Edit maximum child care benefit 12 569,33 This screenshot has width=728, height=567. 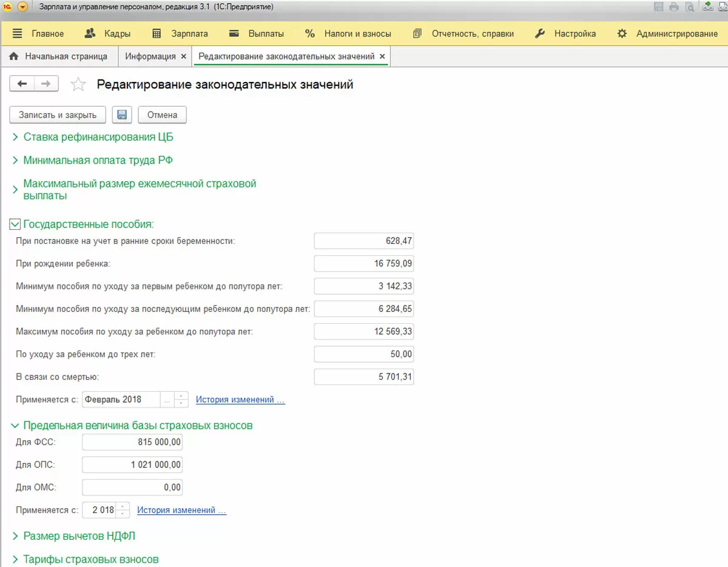[x=364, y=332]
